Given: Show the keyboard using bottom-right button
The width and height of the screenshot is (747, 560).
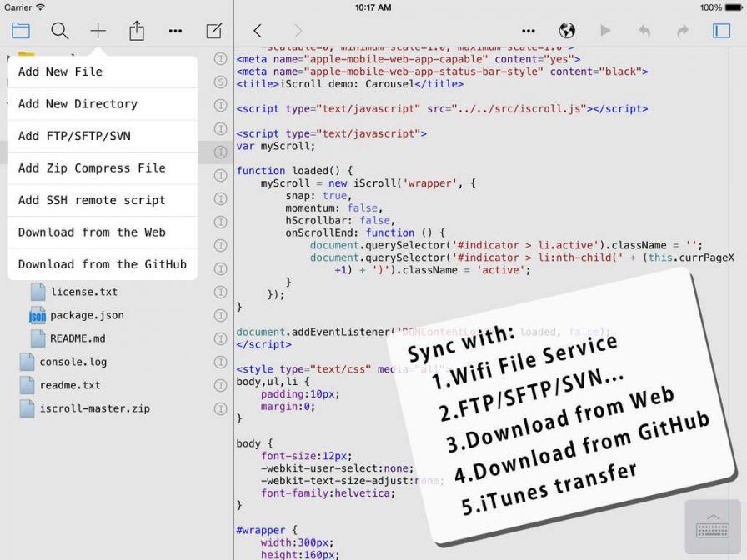Looking at the screenshot, I should pyautogui.click(x=712, y=527).
